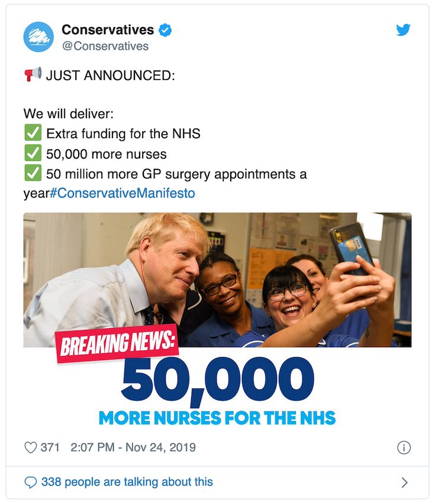Open the @Conservatives handle link
435x504 pixels.
click(105, 46)
